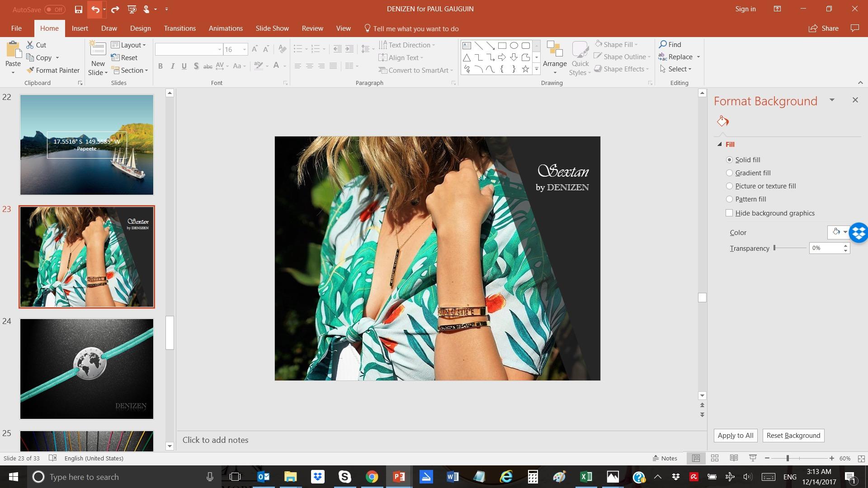The height and width of the screenshot is (488, 868).
Task: Click the Undo arrow icon
Action: [95, 9]
